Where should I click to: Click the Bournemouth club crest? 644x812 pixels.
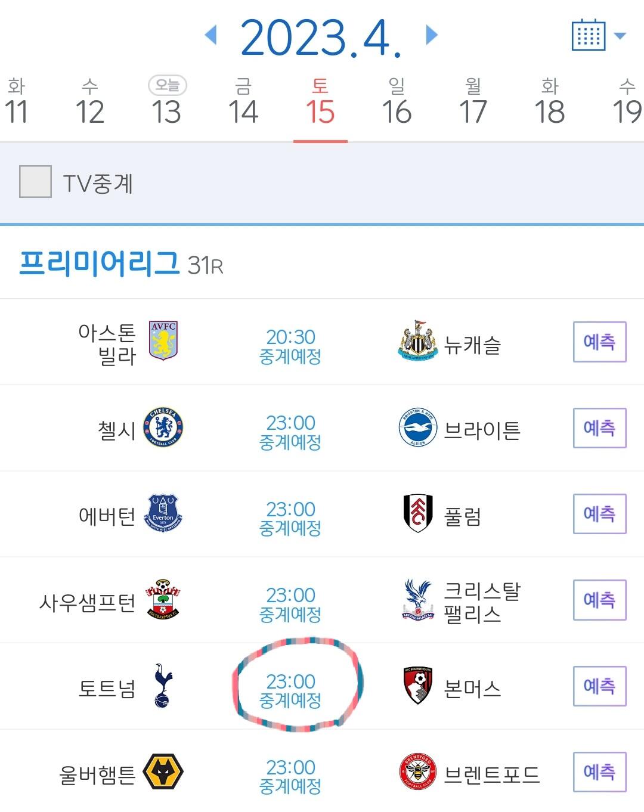click(x=417, y=686)
